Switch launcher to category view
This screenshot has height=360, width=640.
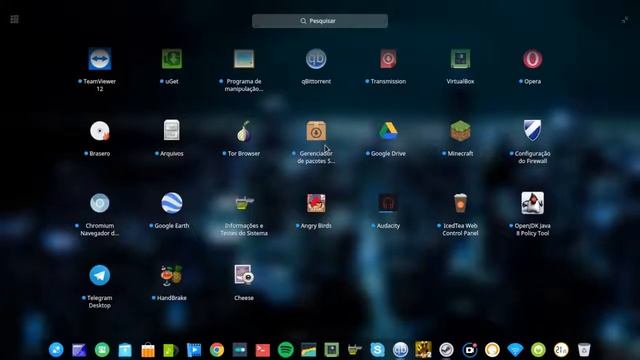click(x=14, y=20)
